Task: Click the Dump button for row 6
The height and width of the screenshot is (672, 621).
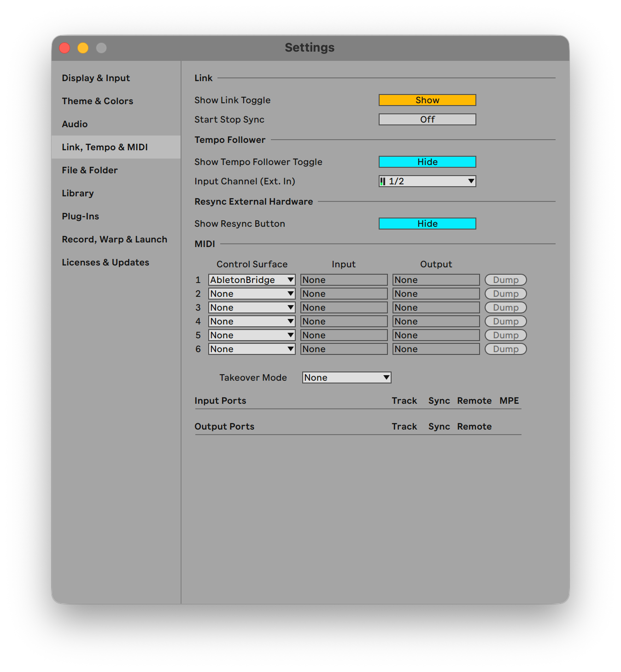Action: (x=505, y=349)
